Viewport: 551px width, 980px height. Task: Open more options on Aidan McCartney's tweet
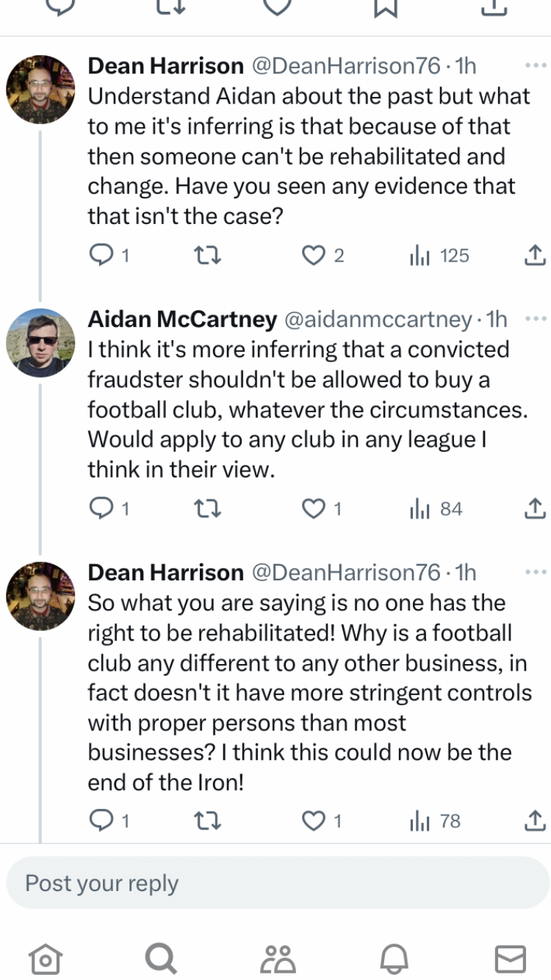[536, 320]
